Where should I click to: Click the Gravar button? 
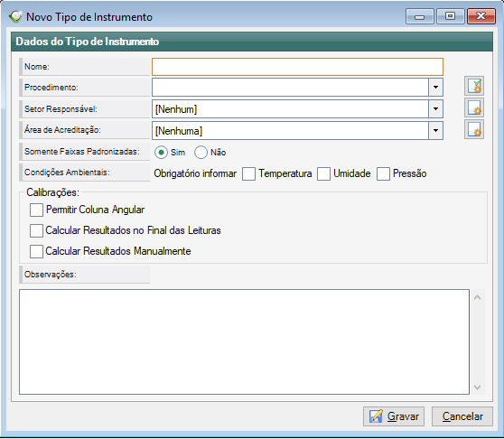coord(394,416)
